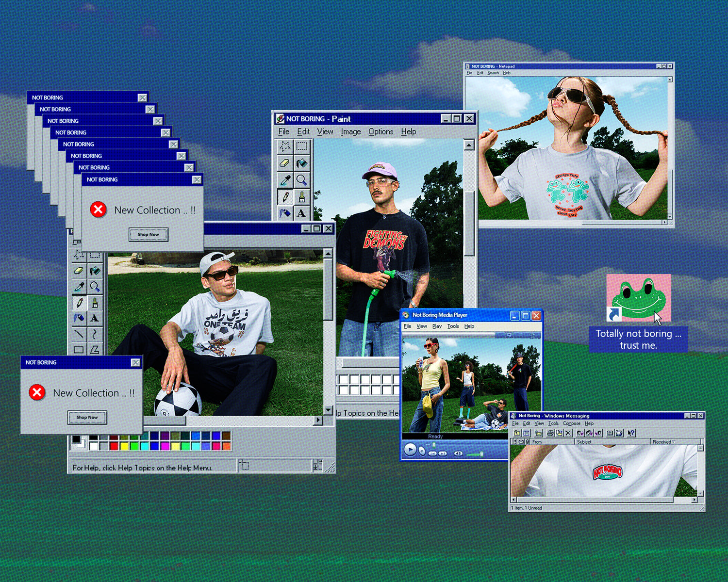The image size is (728, 582).
Task: Pick the magenta swatch in Paint palette
Action: [165, 446]
